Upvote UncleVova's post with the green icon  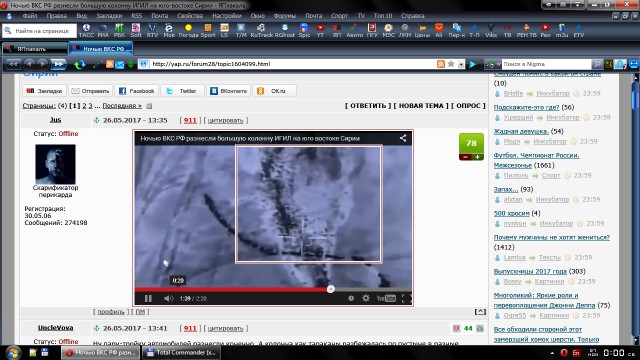click(x=480, y=328)
